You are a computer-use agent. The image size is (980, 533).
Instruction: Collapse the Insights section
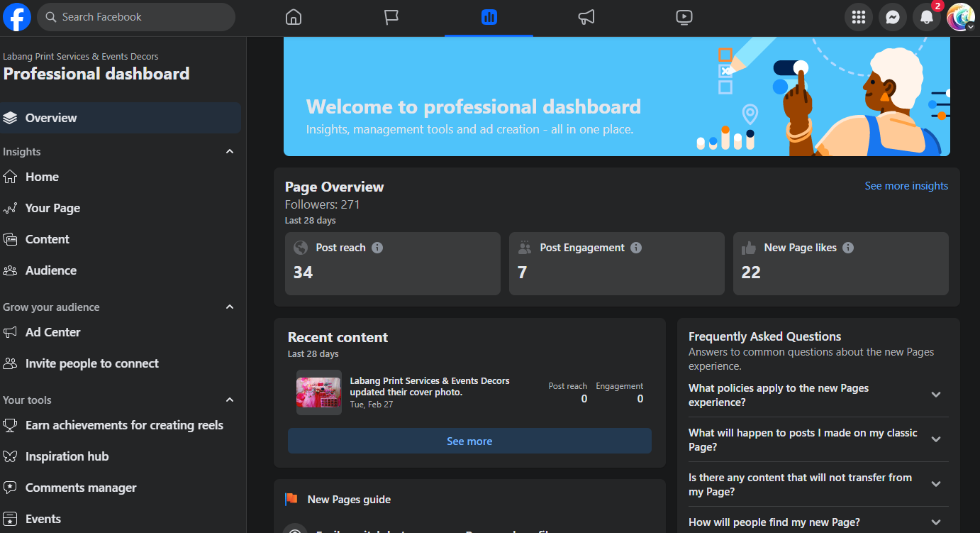pos(230,151)
